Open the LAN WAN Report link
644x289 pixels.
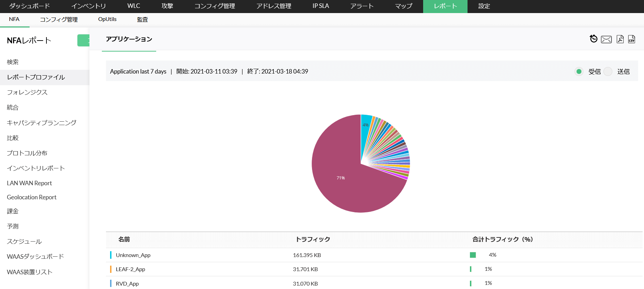[29, 183]
